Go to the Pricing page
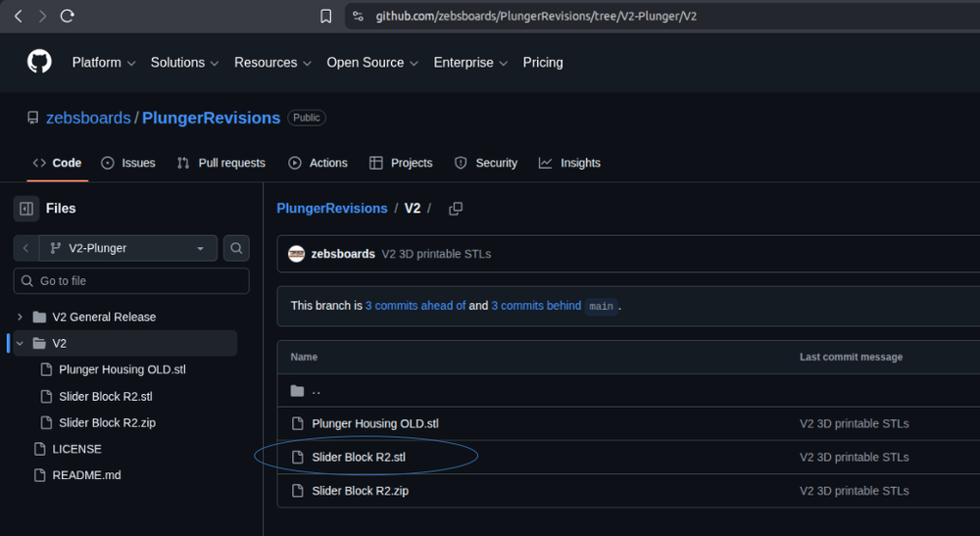 [543, 63]
